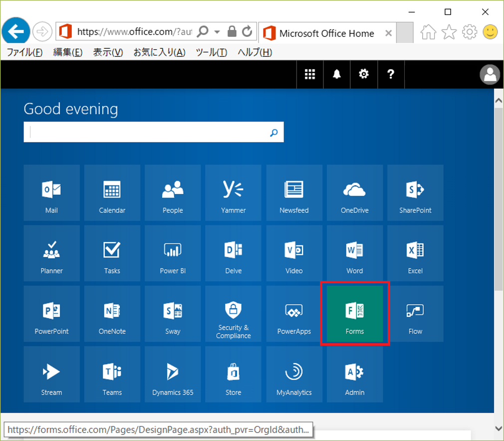Image resolution: width=504 pixels, height=441 pixels.
Task: Open the お気に入り(A) menu
Action: [159, 52]
